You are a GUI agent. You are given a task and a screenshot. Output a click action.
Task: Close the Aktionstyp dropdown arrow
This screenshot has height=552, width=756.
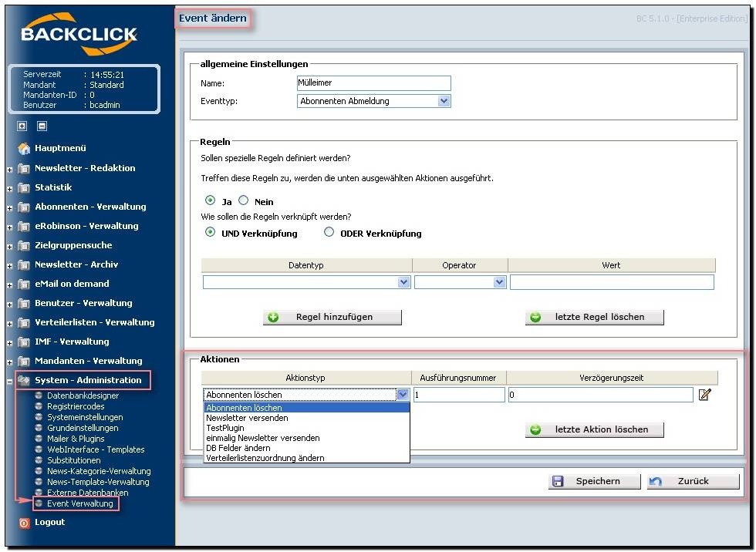click(403, 395)
